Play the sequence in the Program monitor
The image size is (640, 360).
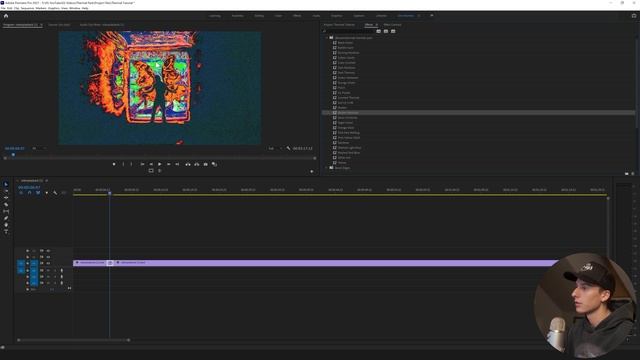pyautogui.click(x=160, y=164)
